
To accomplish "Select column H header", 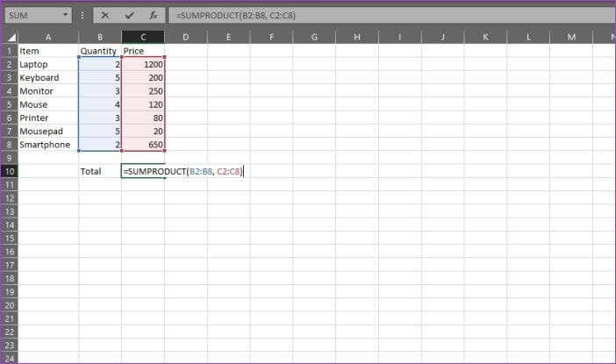I will pos(357,37).
